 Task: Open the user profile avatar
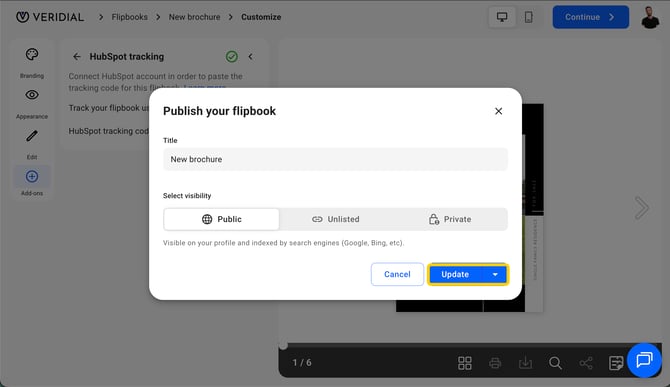point(650,18)
